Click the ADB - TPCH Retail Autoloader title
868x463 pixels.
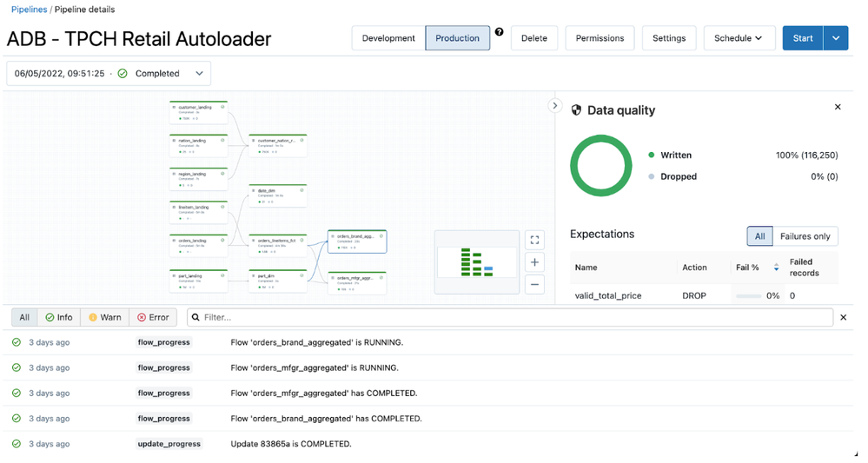tap(139, 39)
